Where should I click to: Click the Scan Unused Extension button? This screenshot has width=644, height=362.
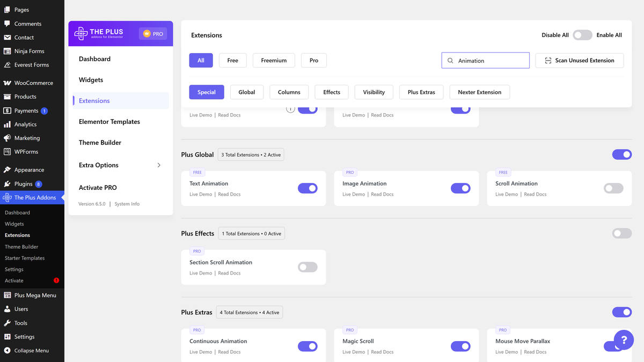[x=580, y=61]
